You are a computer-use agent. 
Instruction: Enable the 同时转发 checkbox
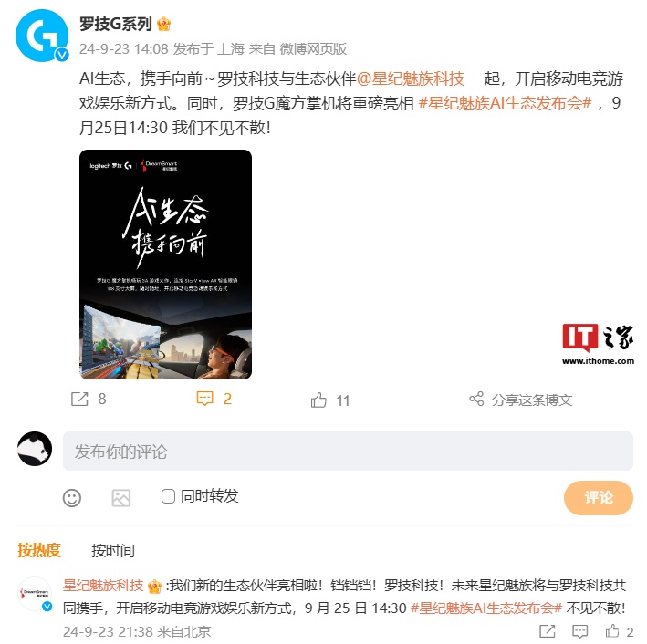pyautogui.click(x=168, y=496)
